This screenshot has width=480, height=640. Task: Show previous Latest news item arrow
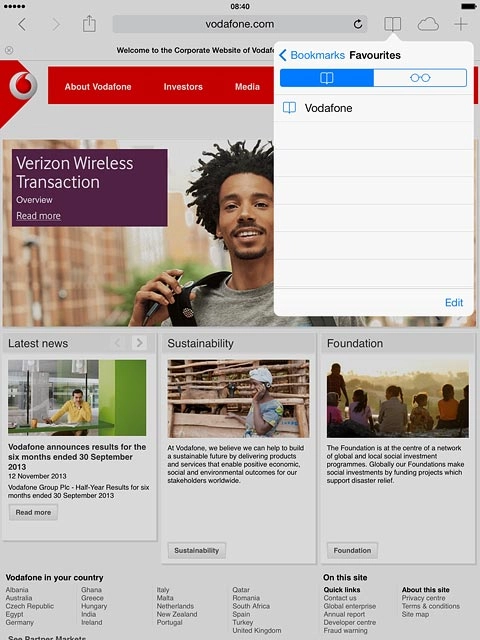coord(118,343)
